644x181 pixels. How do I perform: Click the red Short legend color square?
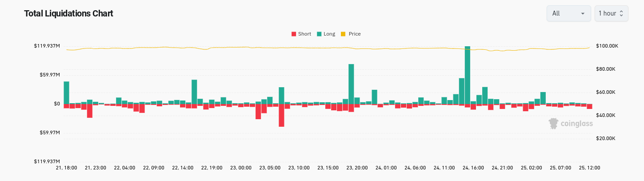click(294, 34)
